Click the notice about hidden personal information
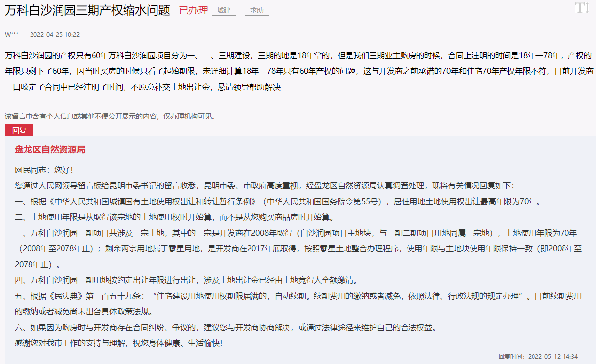Image resolution: width=596 pixels, height=364 pixels. click(110, 116)
